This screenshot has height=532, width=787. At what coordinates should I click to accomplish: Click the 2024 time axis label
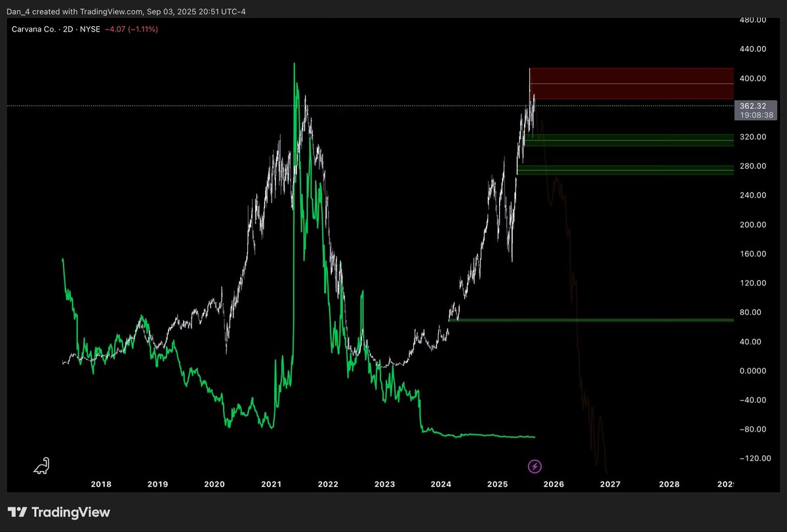[x=441, y=484]
